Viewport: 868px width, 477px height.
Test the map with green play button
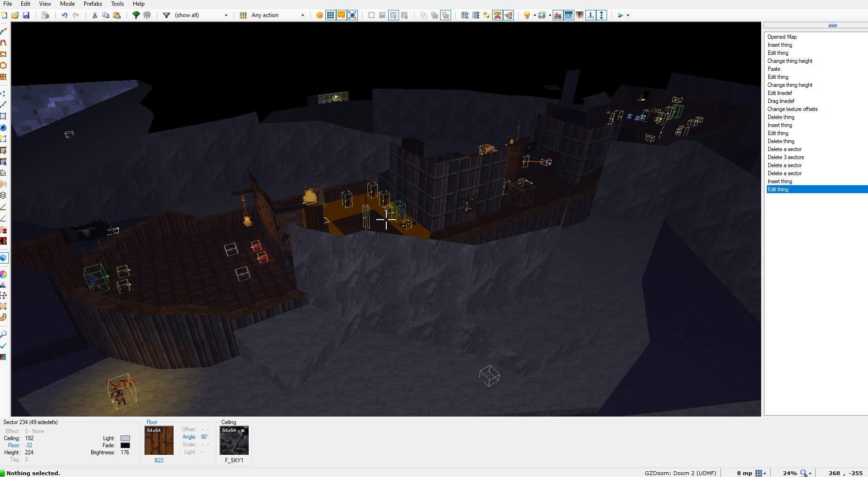click(620, 15)
